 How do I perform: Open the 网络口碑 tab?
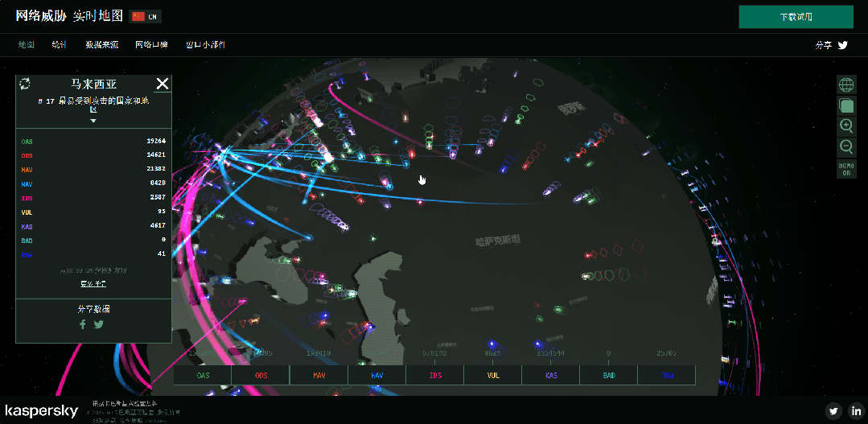click(x=152, y=45)
